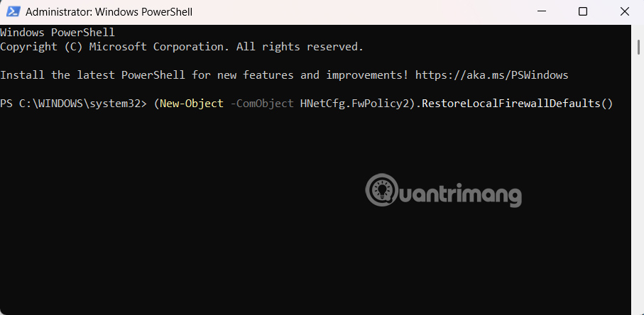
Task: Click the scrollbar up arrow
Action: coord(638,32)
